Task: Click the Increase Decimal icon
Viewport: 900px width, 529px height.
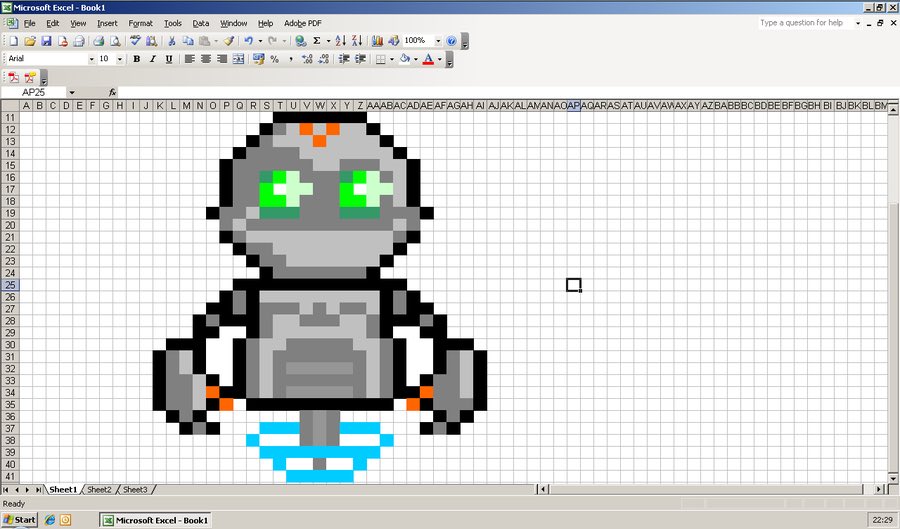Action: click(x=307, y=59)
